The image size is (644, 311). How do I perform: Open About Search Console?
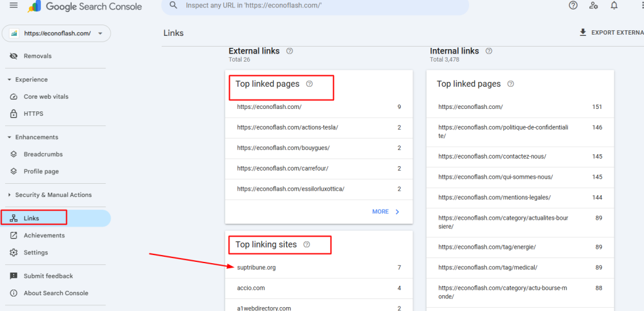[x=56, y=293]
